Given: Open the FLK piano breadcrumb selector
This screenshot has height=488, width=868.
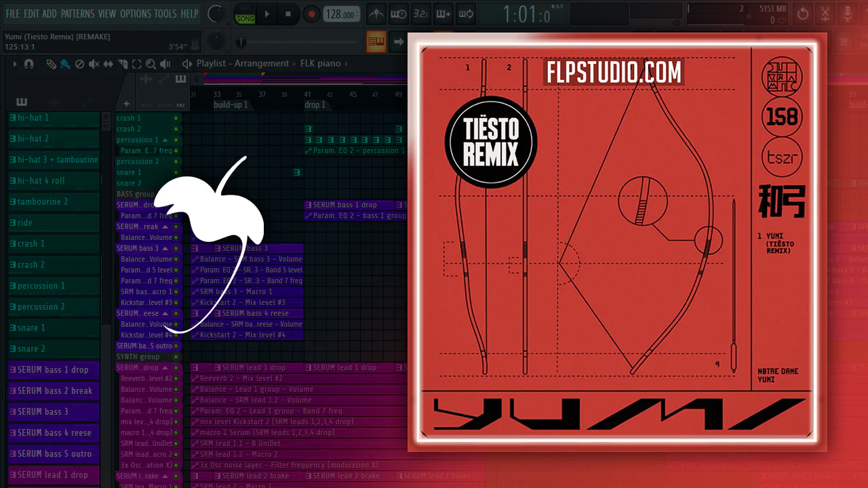Looking at the screenshot, I should click(320, 64).
